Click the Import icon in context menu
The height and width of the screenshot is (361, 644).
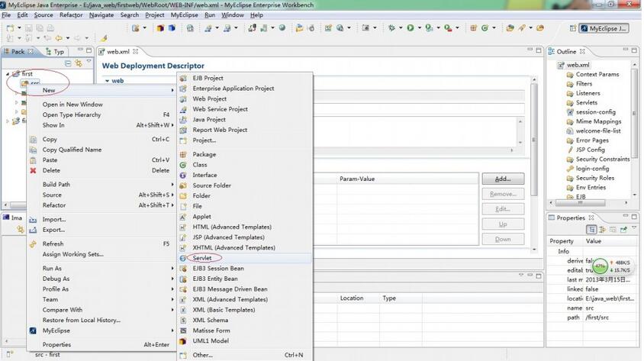click(33, 220)
